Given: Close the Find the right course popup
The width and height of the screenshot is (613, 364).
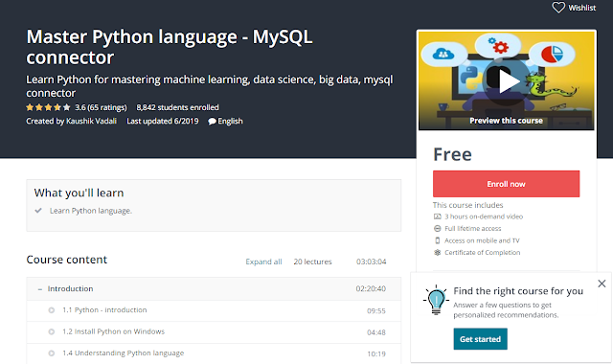Looking at the screenshot, I should pyautogui.click(x=602, y=284).
